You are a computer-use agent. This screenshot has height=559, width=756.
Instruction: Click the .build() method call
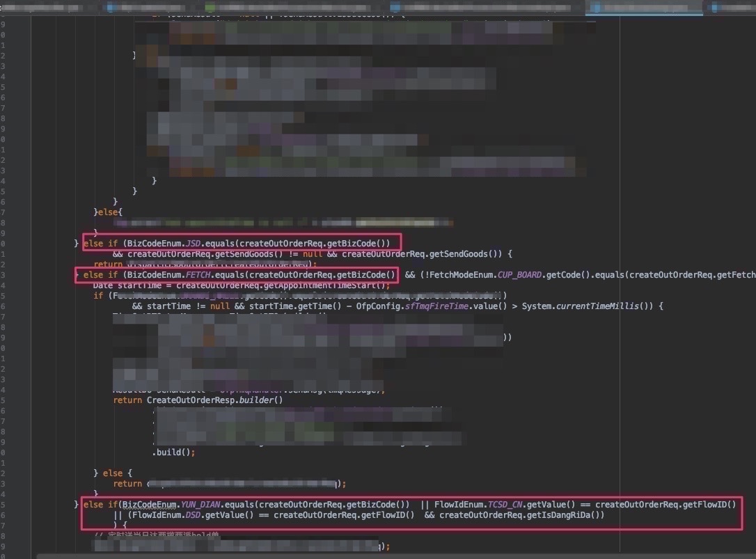174,452
